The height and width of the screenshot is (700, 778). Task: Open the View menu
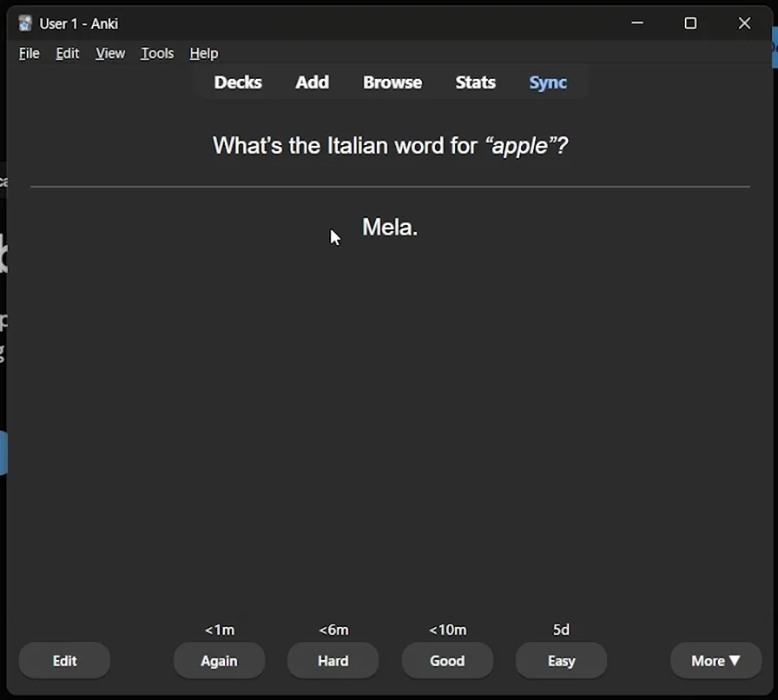[x=109, y=53]
